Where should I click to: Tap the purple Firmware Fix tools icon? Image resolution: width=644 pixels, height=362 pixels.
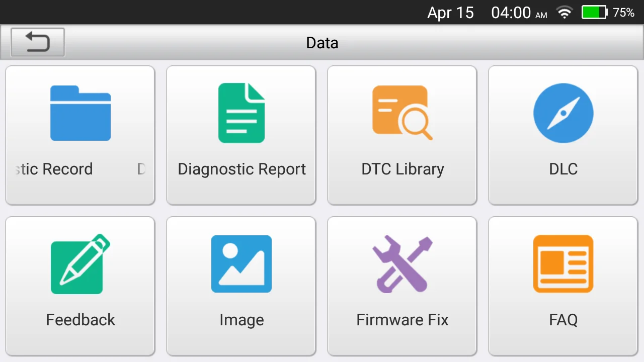click(402, 264)
